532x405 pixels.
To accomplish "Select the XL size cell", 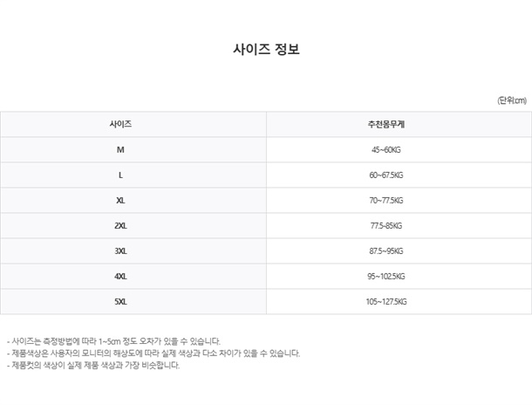I will [121, 200].
